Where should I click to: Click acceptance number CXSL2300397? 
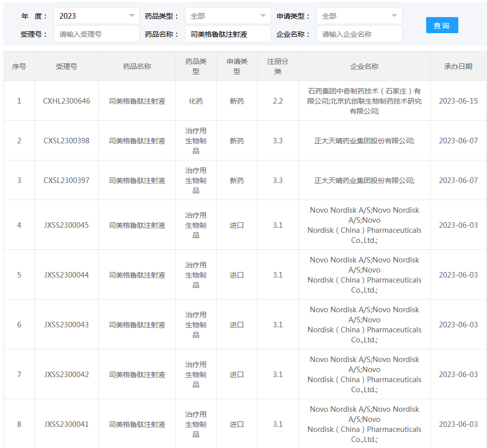[66, 181]
